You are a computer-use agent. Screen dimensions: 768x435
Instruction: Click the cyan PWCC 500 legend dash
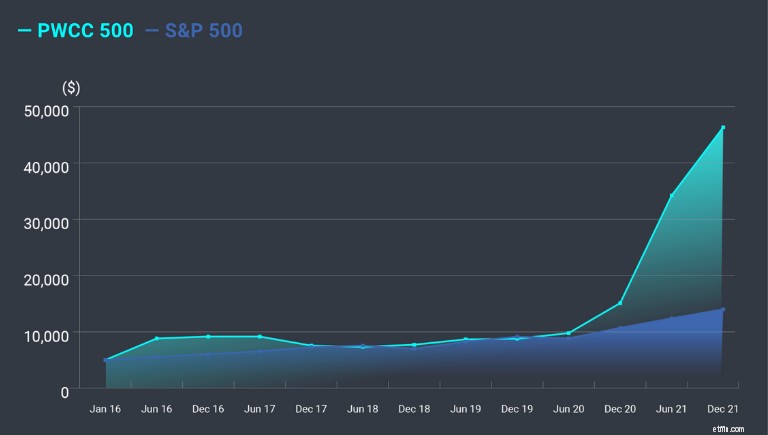click(24, 31)
